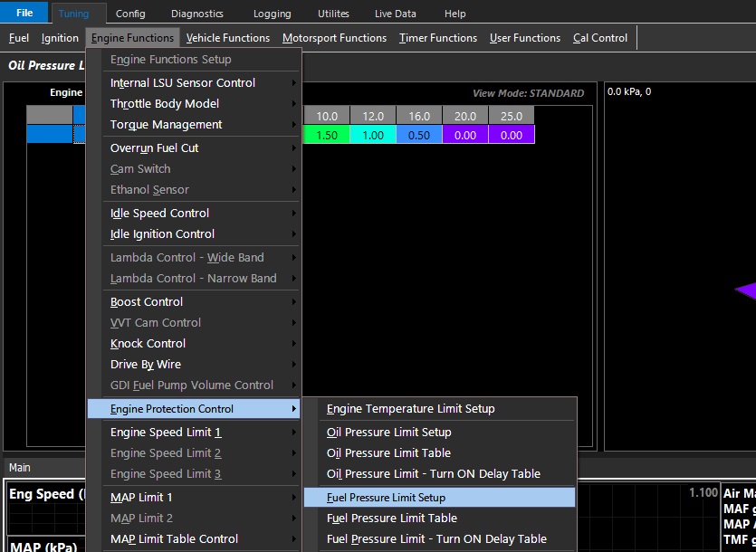Open the Fuel Pressure Limit Table
This screenshot has width=756, height=552.
(x=440, y=518)
